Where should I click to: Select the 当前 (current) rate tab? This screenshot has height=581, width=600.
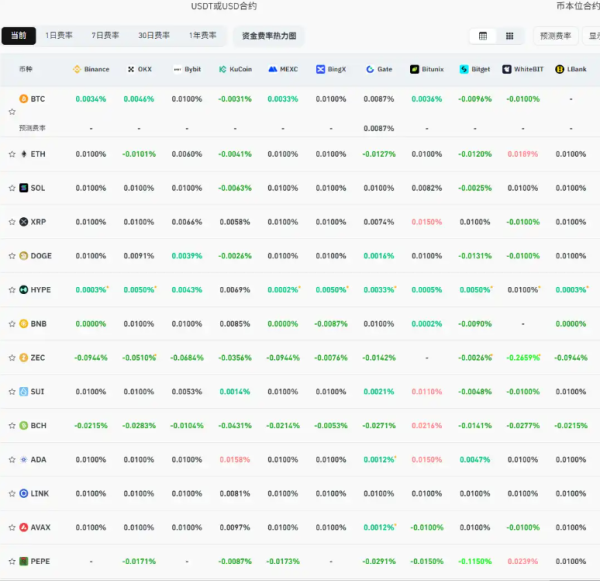pos(18,36)
